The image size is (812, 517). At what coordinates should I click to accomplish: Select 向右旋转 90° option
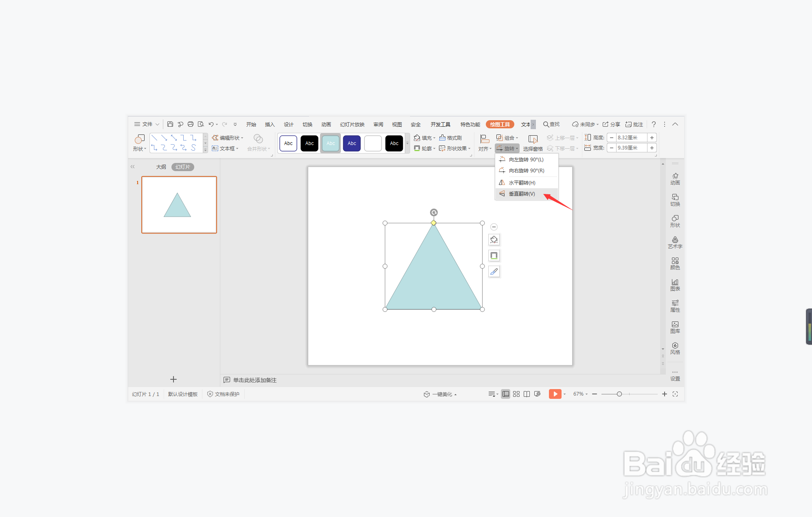[x=526, y=171]
